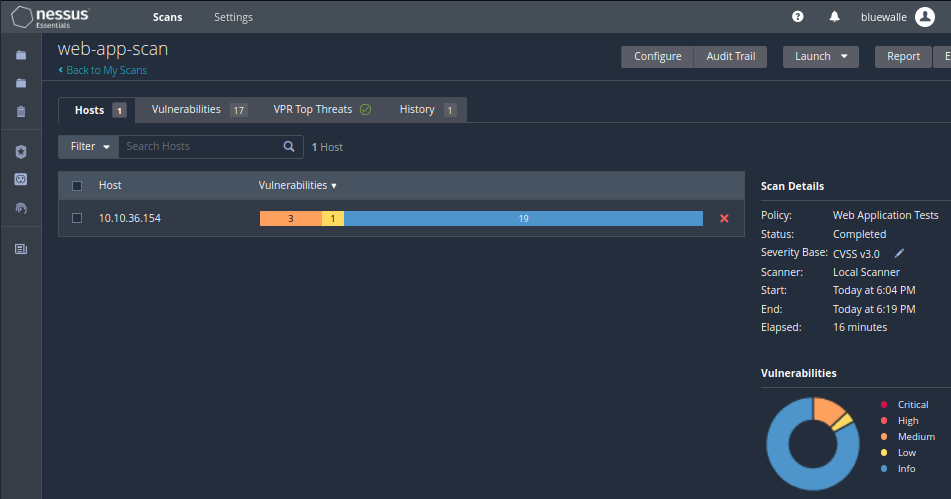This screenshot has width=951, height=499.
Task: Click the 16 minutes elapsed value
Action: pos(859,327)
